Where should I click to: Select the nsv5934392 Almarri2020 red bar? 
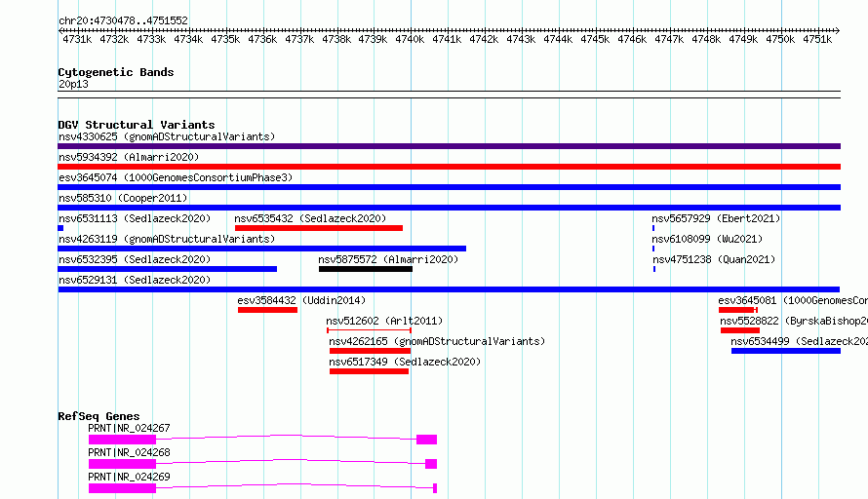(x=449, y=167)
